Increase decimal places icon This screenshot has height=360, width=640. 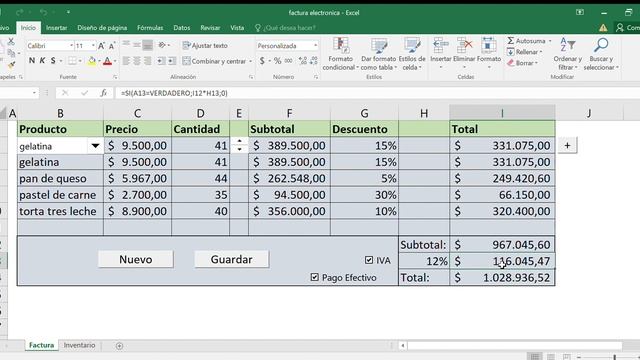click(x=302, y=61)
